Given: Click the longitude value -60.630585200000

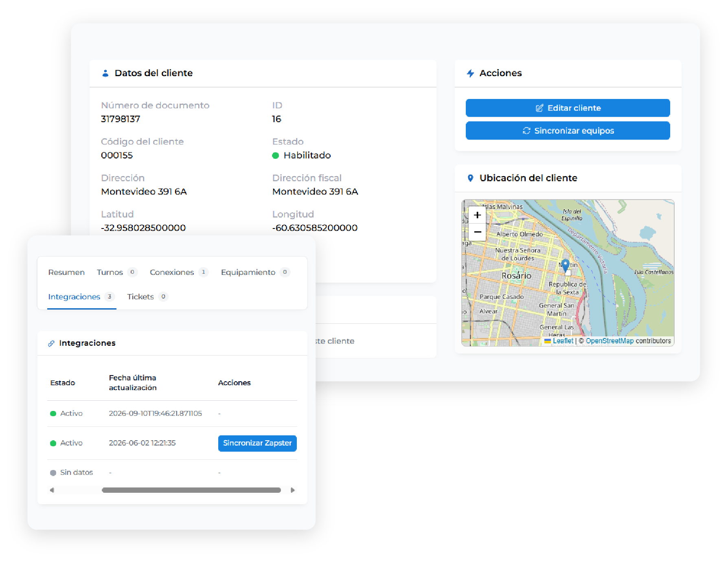Looking at the screenshot, I should click(315, 228).
